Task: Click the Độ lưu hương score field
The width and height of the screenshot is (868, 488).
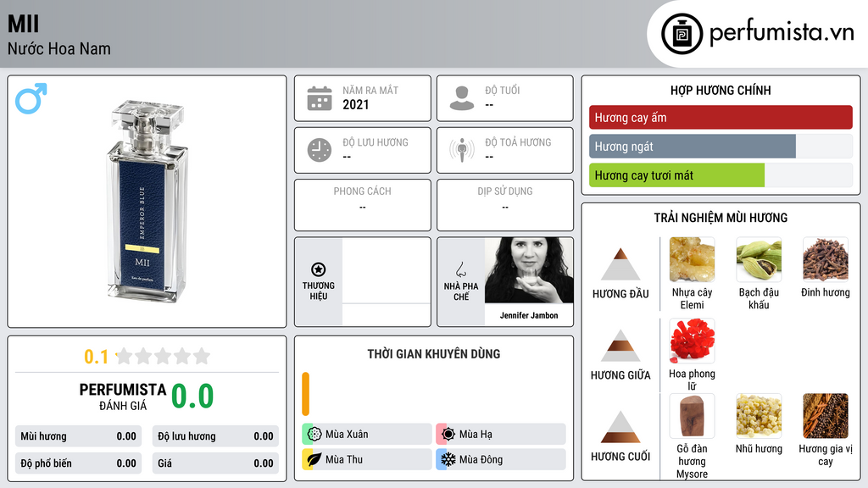Action: click(215, 436)
